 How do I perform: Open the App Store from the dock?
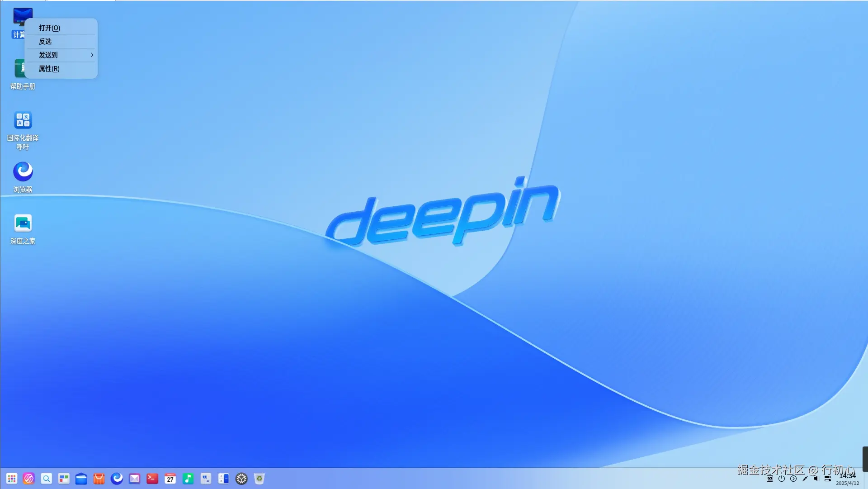pos(99,479)
